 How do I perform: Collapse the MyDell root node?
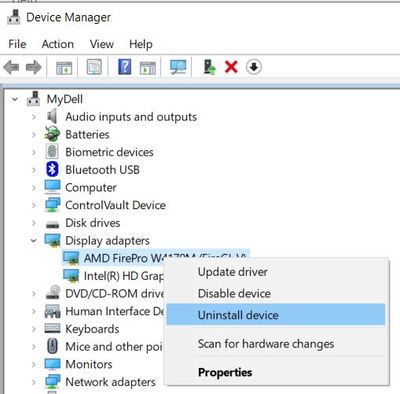pos(15,99)
